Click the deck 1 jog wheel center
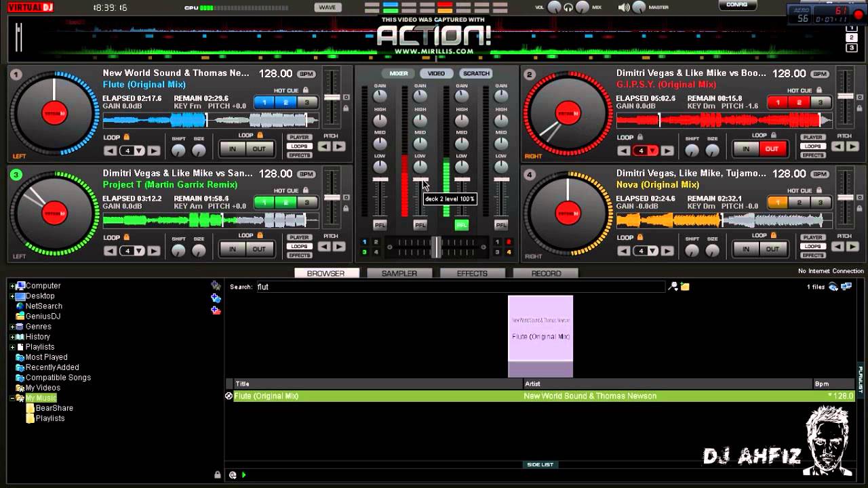Image resolution: width=868 pixels, height=488 pixels. pos(55,113)
